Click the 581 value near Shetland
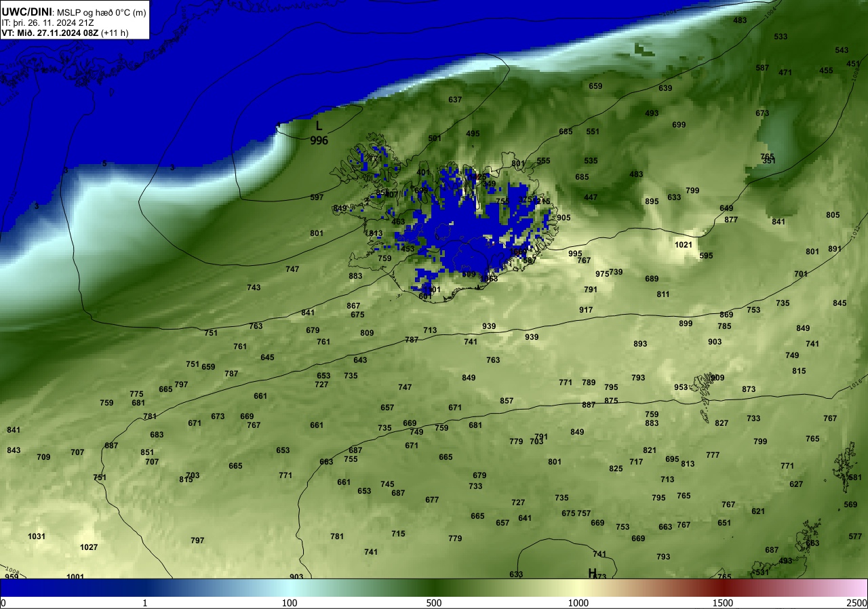Viewport: 868px width, 609px height. tap(855, 477)
